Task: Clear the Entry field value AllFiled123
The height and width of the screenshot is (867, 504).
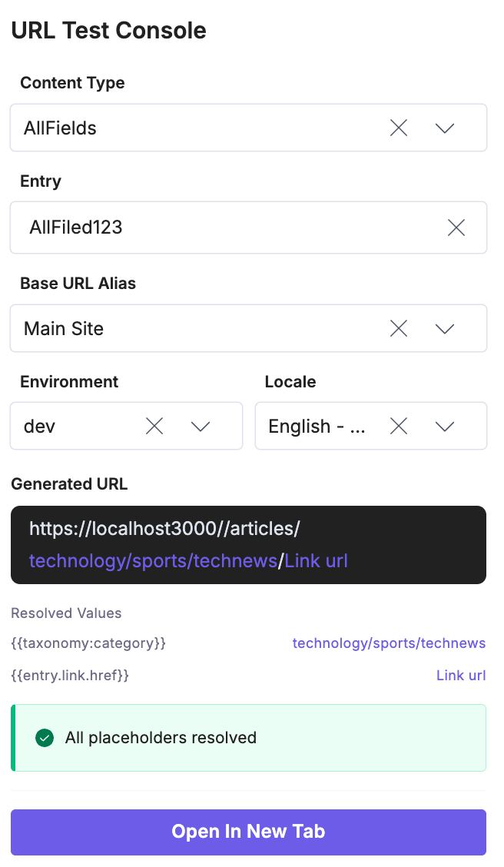Action: point(456,228)
